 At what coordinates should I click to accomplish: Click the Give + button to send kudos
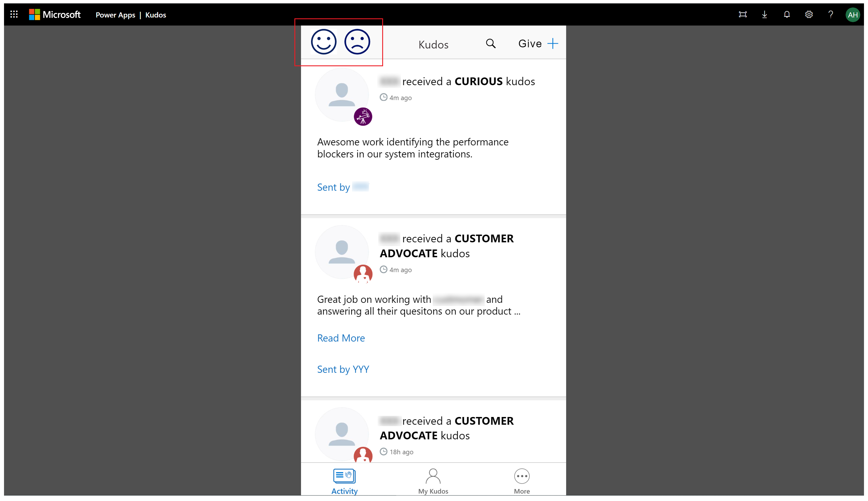[538, 43]
